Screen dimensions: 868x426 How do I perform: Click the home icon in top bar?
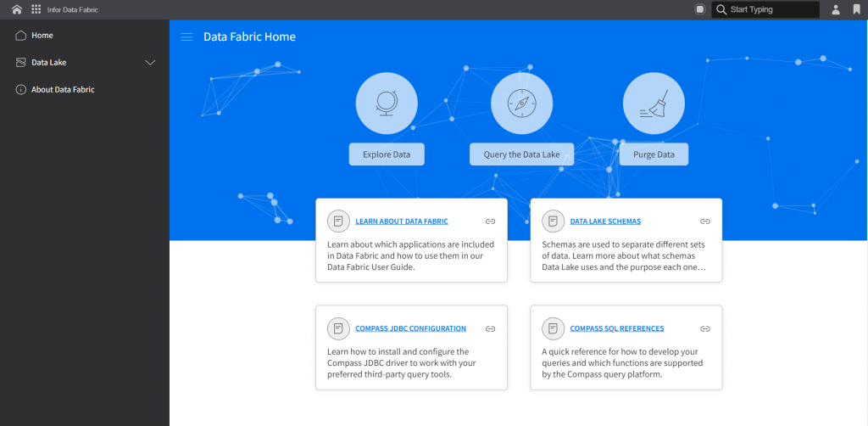click(16, 9)
